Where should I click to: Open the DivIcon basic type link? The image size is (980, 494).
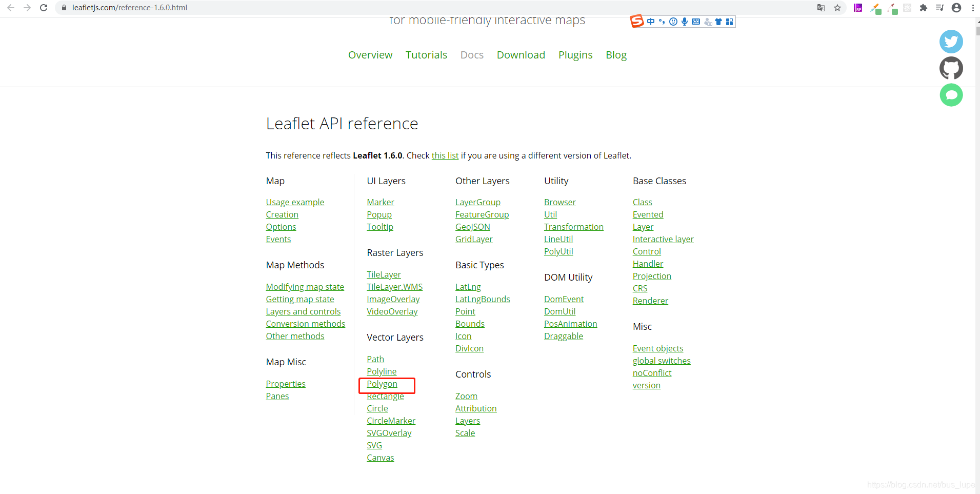(469, 348)
